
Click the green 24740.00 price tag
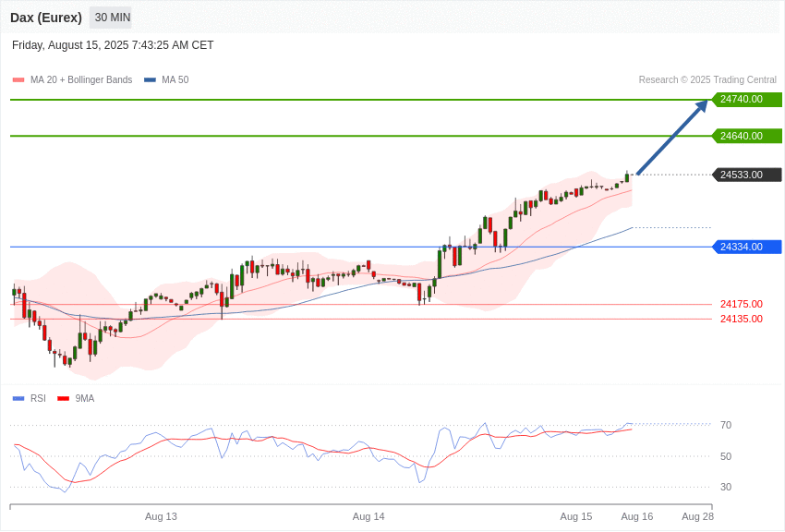coord(747,99)
